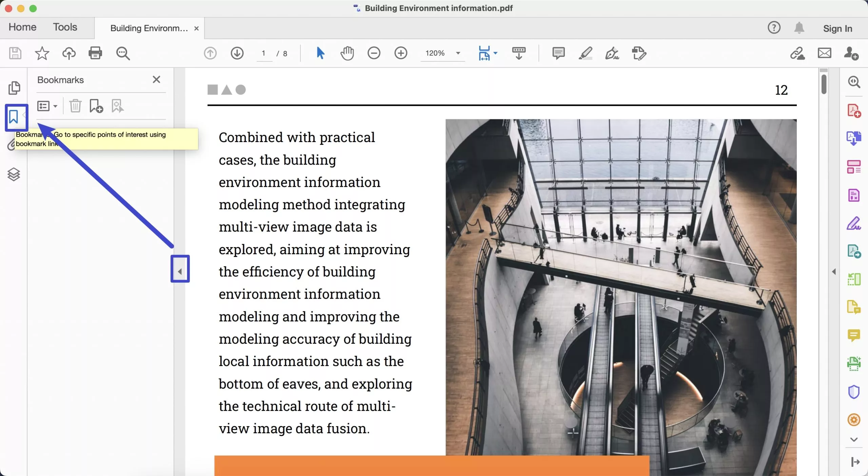Switch to the Tools tab

(65, 27)
